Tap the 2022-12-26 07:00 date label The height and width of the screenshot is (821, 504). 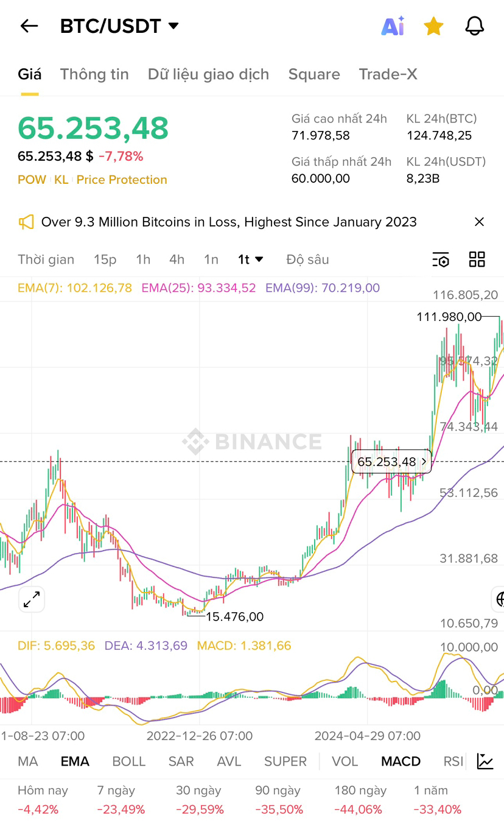pos(200,736)
